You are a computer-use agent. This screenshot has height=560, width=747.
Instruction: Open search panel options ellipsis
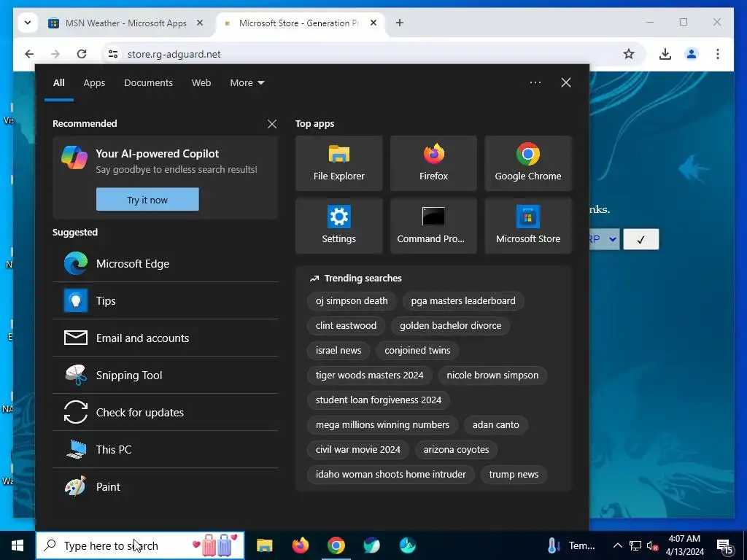[x=535, y=82]
